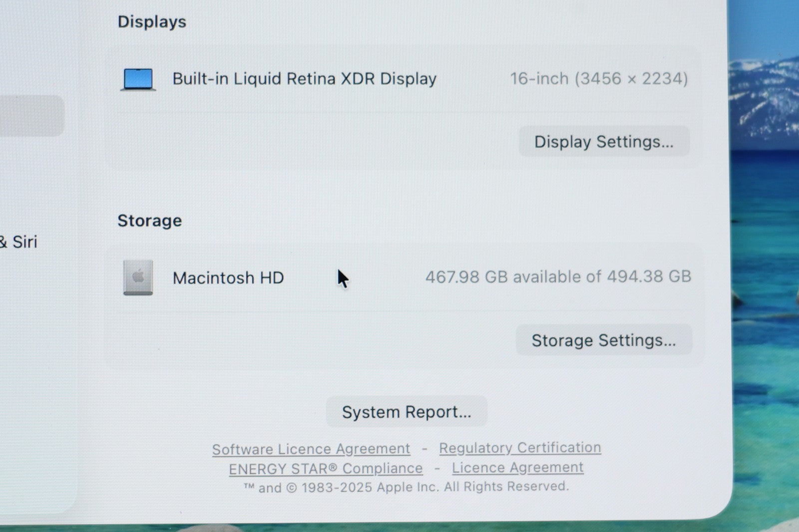799x532 pixels.
Task: Open Storage Settings
Action: [x=603, y=340]
